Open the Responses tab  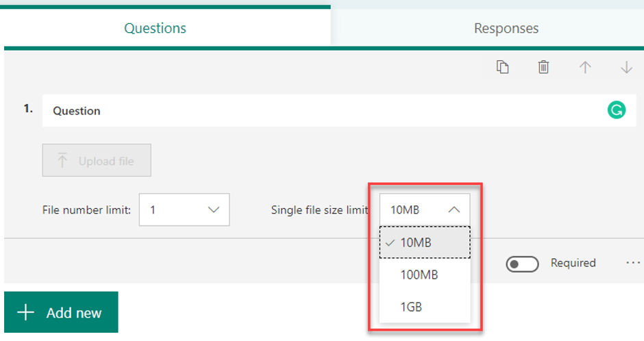pyautogui.click(x=506, y=28)
